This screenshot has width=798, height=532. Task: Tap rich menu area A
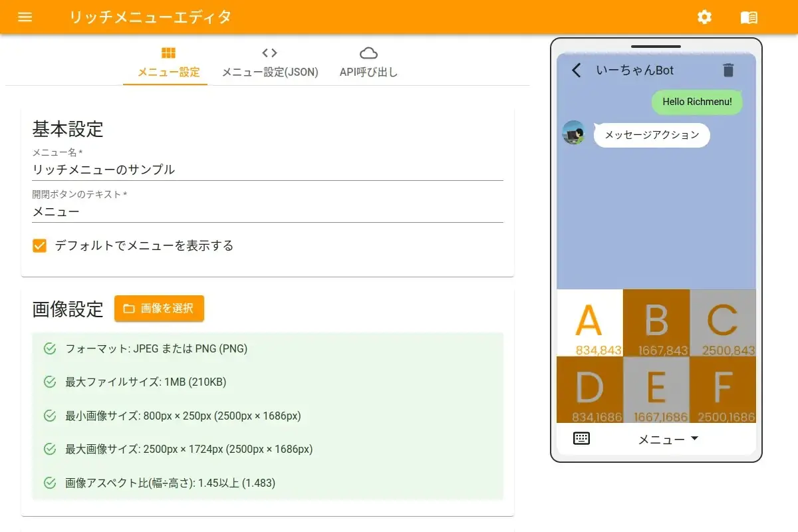coord(589,323)
